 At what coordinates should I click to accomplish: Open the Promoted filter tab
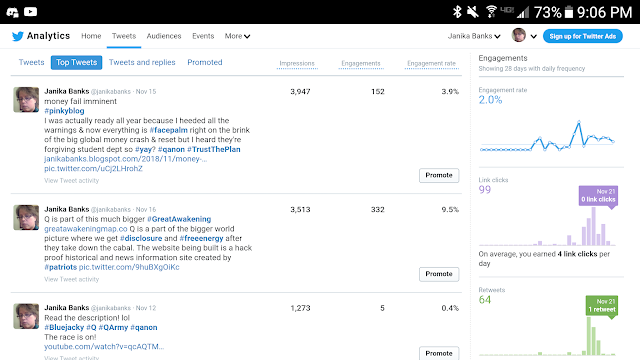point(205,62)
